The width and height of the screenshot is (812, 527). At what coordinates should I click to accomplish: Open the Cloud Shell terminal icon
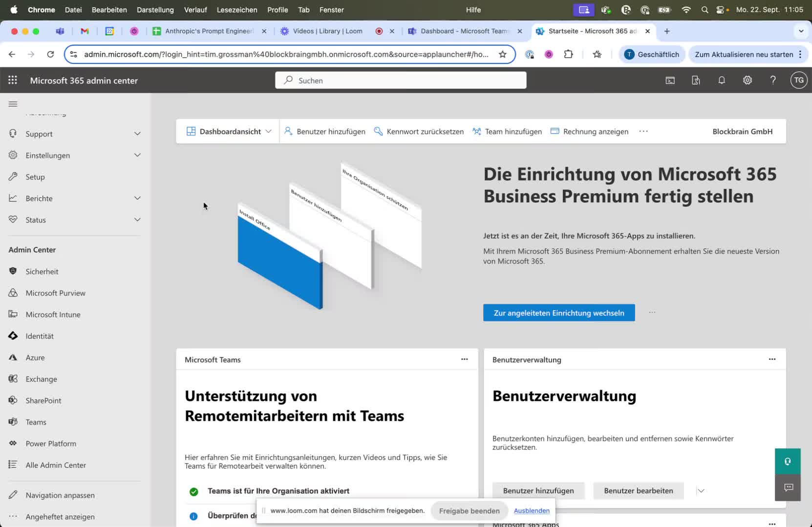click(x=670, y=80)
